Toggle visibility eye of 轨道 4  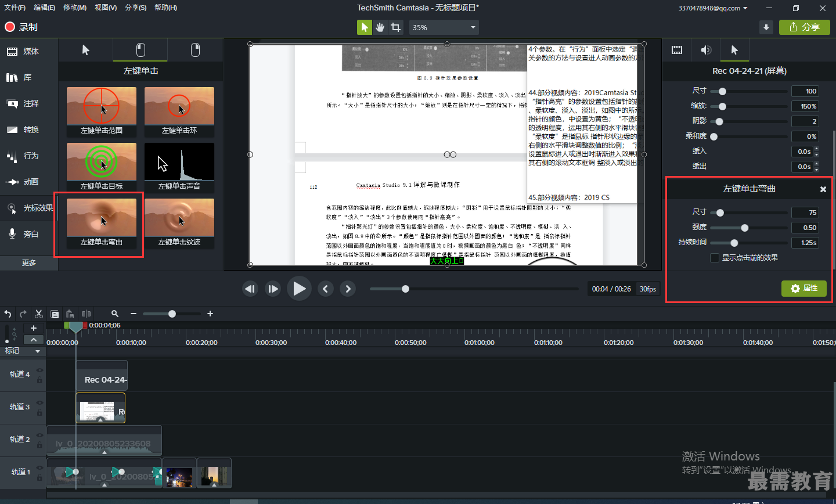[39, 370]
